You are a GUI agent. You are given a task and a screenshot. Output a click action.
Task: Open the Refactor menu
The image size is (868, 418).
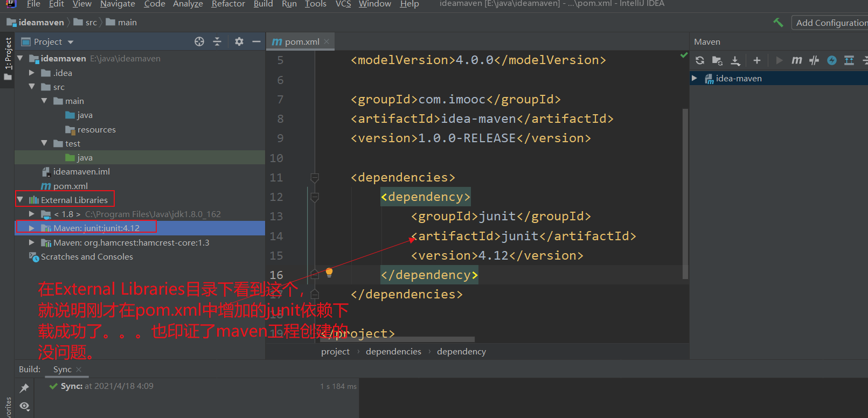(x=228, y=4)
